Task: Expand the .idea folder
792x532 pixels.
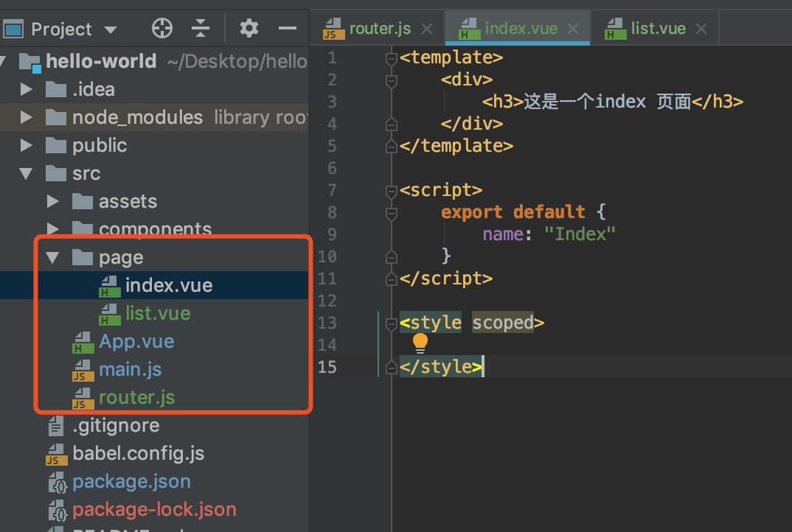Action: (27, 89)
